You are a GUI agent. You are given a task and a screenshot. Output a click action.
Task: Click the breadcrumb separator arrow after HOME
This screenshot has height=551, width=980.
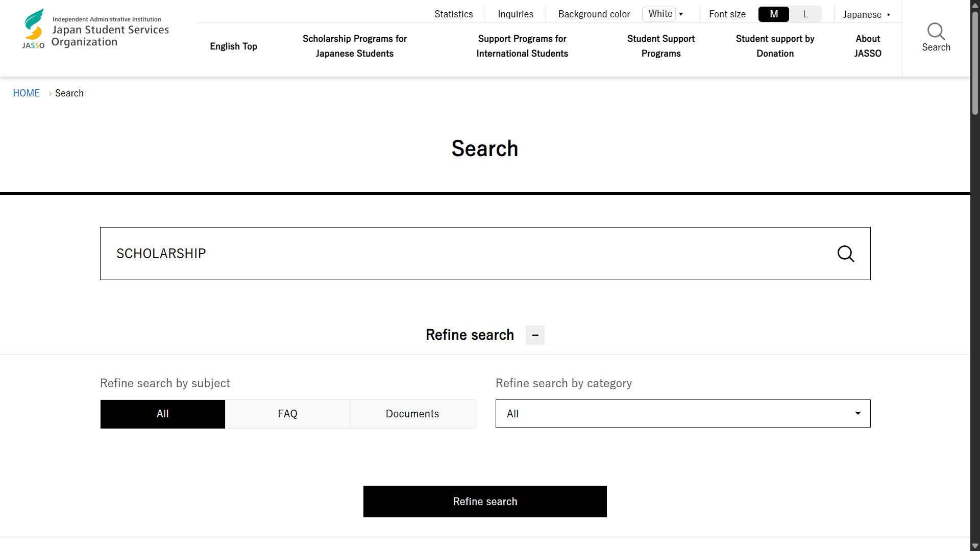(x=50, y=93)
